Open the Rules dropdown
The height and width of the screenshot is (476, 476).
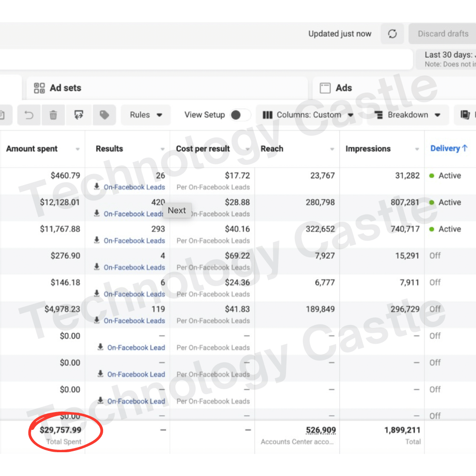146,115
